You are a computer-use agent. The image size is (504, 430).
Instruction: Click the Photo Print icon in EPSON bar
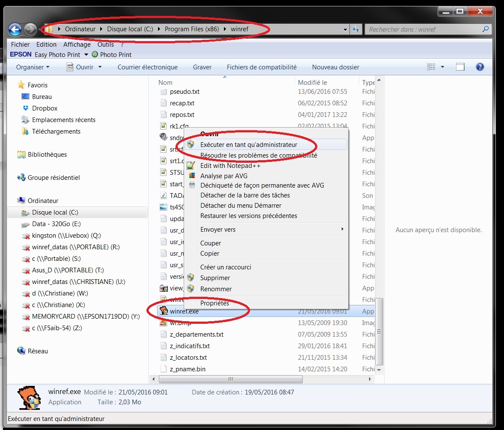(x=95, y=54)
